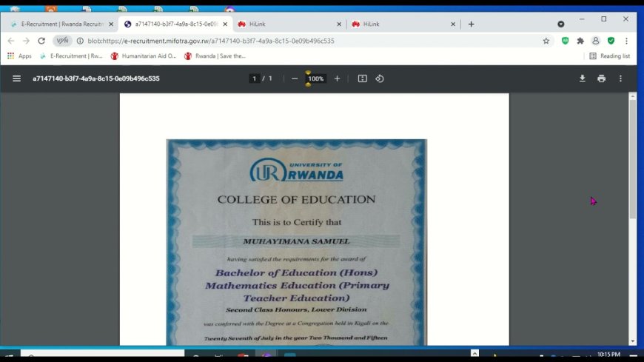This screenshot has width=644, height=362.
Task: Open Rwanda | Save the... bookmark
Action: (215, 56)
